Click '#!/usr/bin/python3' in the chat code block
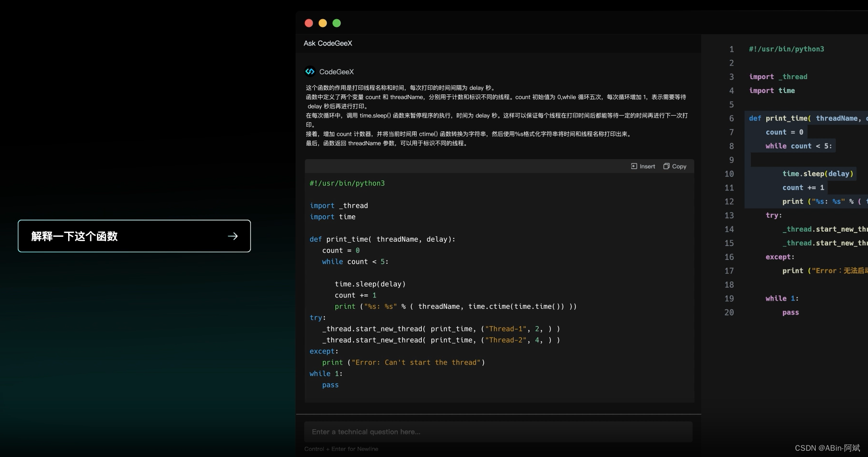The image size is (868, 457). (347, 183)
